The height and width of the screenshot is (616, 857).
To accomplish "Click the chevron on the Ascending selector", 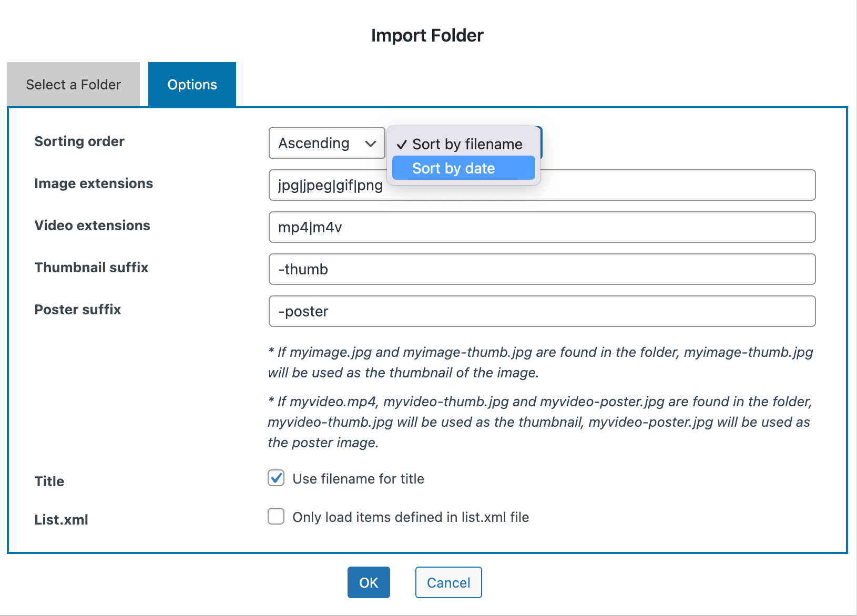I will [371, 143].
